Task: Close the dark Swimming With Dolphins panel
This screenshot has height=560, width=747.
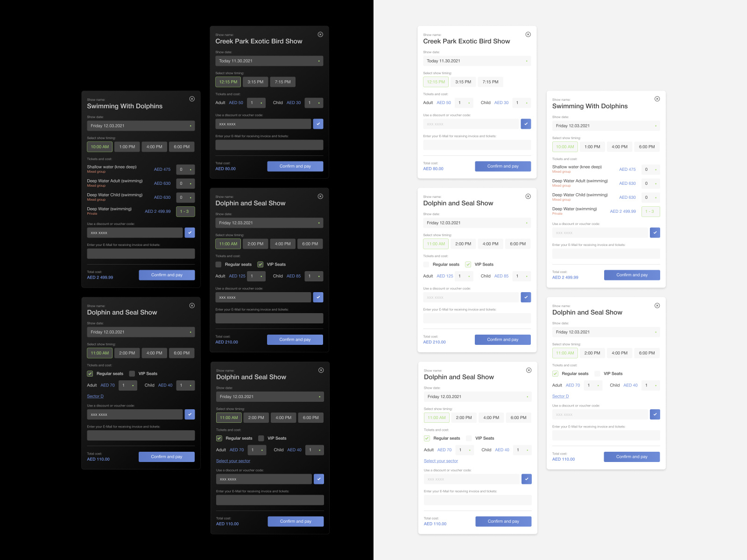Action: 192,98
